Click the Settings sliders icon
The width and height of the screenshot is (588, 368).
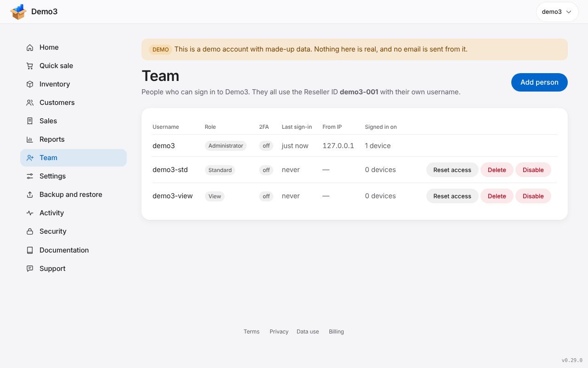coord(30,176)
